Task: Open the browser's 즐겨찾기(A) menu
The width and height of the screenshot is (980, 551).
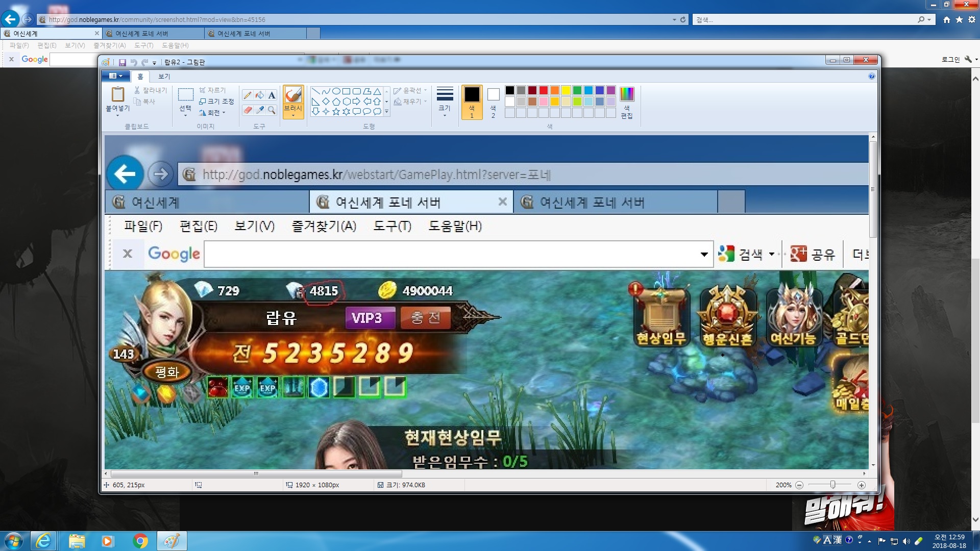Action: pos(110,45)
